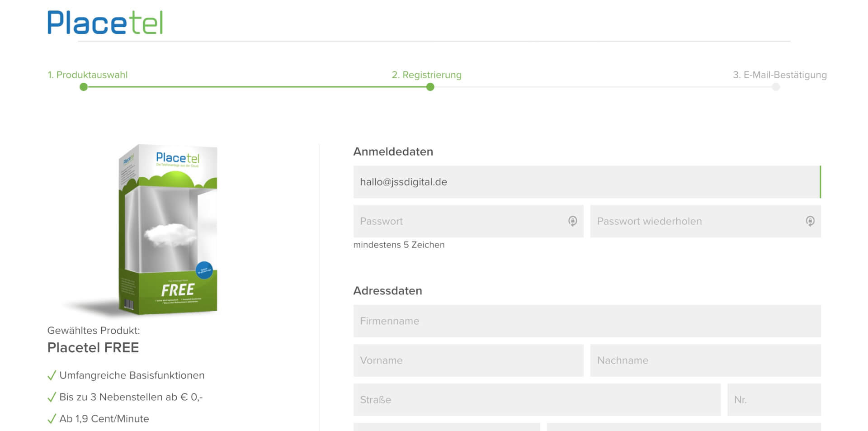Focus the Firmenname input field

[587, 321]
